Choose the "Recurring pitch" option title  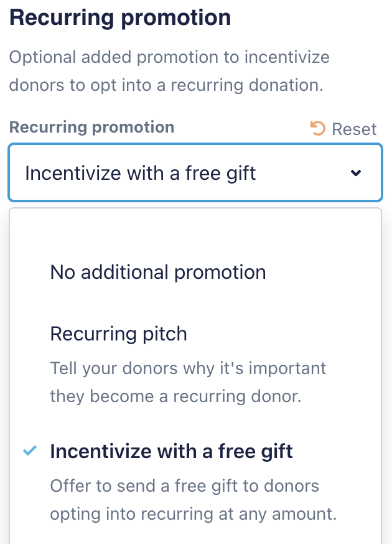118,334
